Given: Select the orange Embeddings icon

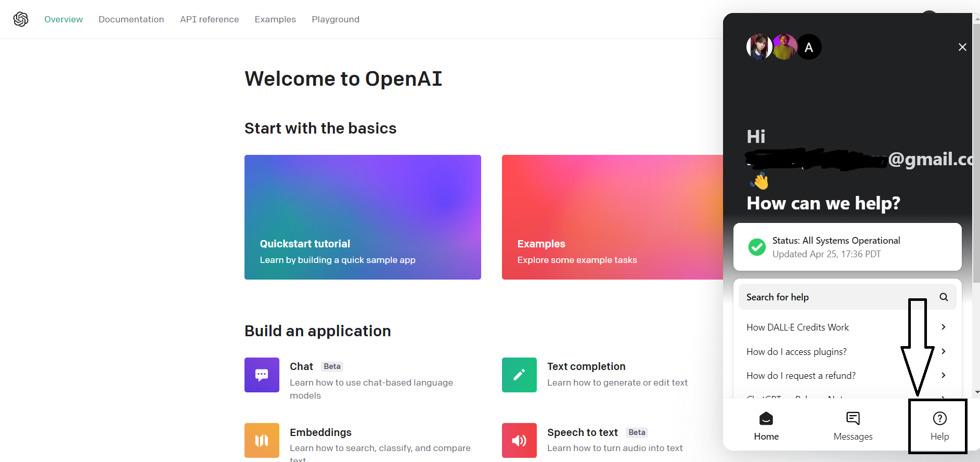Looking at the screenshot, I should tap(262, 440).
